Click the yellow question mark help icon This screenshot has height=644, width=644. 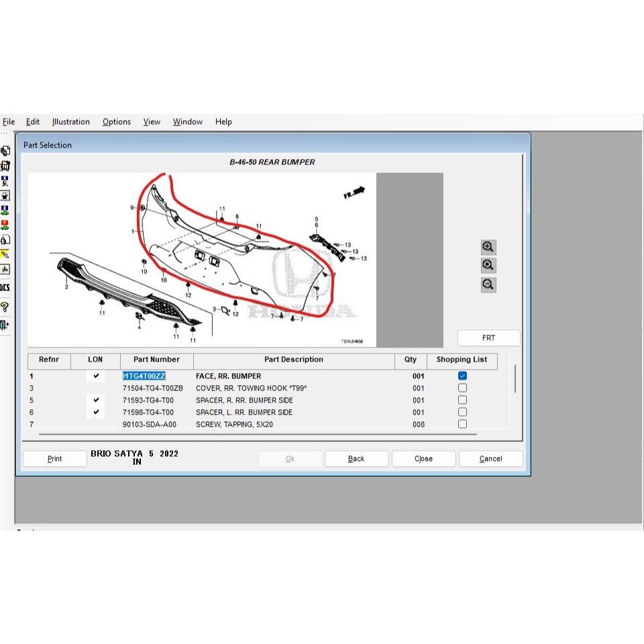pyautogui.click(x=5, y=307)
